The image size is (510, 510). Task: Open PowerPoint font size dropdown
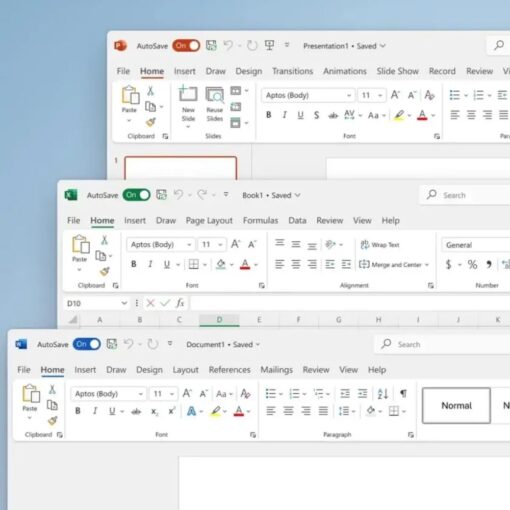[x=380, y=95]
